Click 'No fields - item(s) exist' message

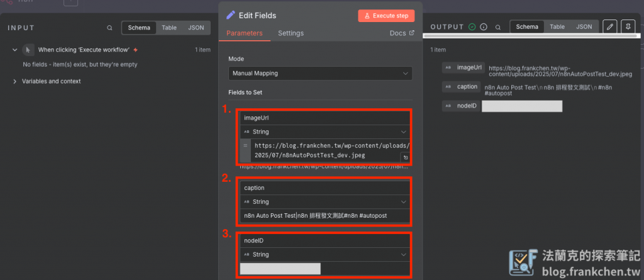tap(80, 65)
